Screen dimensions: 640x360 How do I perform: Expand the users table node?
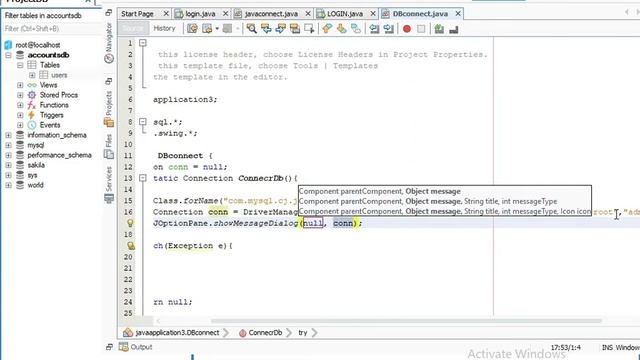(32, 75)
